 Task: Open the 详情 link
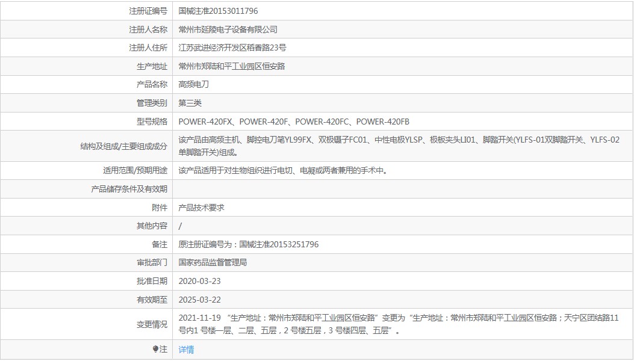click(x=186, y=350)
